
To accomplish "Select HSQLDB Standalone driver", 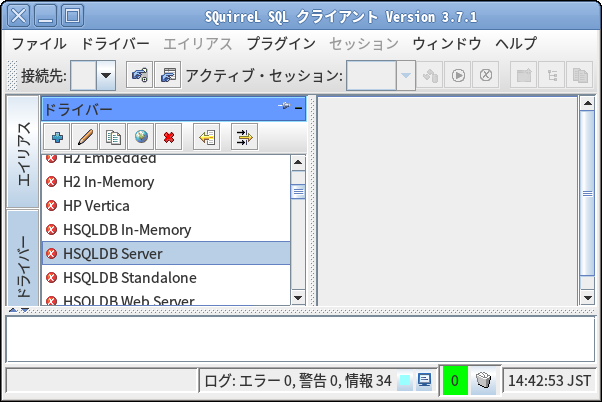I will pyautogui.click(x=166, y=277).
